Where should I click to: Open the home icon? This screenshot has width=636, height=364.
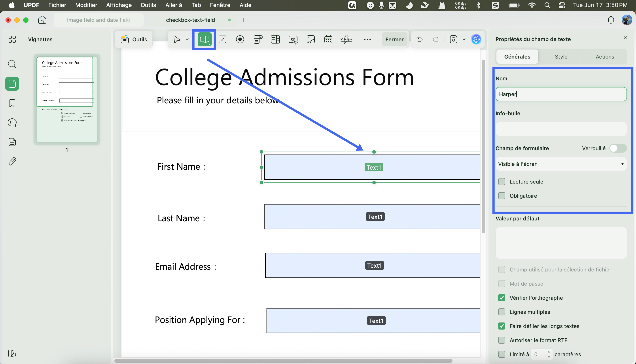[x=42, y=20]
